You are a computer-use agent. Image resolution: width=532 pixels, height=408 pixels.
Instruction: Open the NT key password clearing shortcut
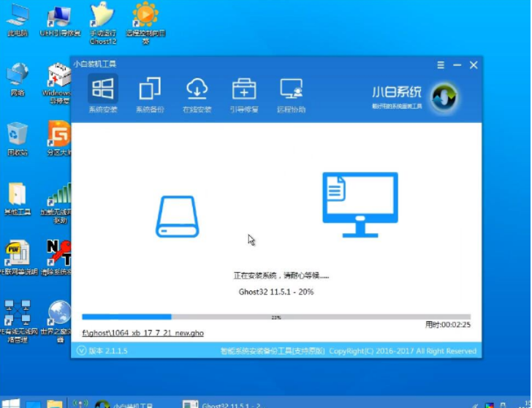[57, 258]
